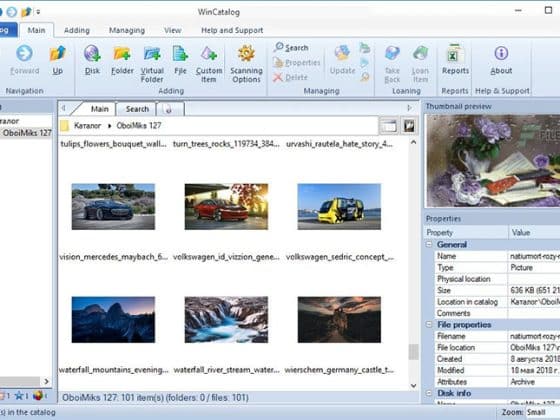Image resolution: width=560 pixels, height=420 pixels.
Task: Click the flower still life thumbnail preview
Action: [x=493, y=161]
